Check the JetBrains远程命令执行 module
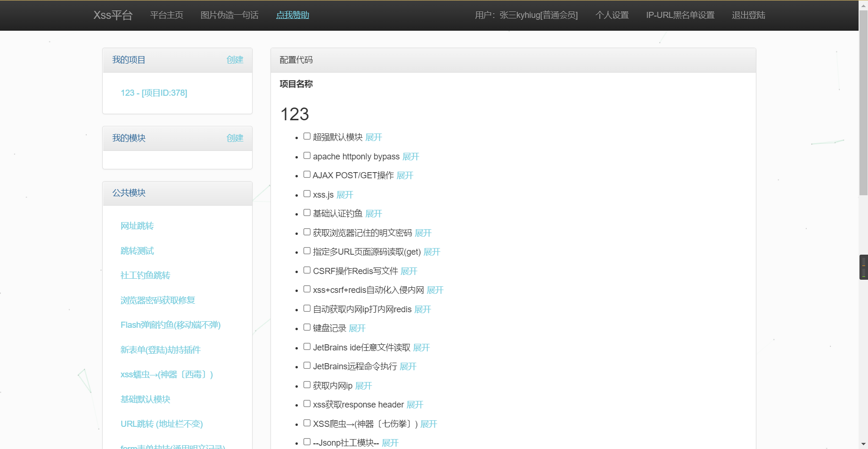This screenshot has width=868, height=449. tap(307, 365)
